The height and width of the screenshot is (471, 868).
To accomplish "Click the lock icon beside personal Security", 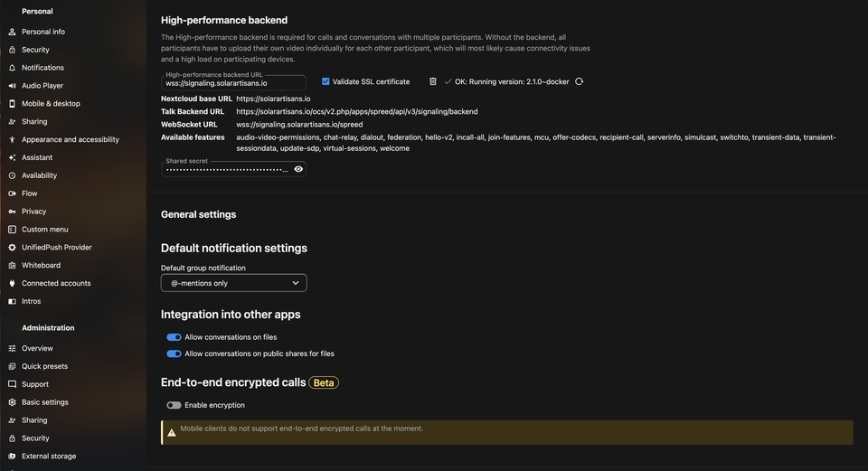I will tap(12, 50).
